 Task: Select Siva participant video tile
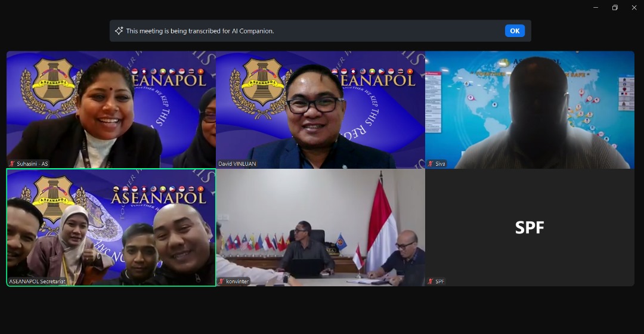(x=530, y=110)
